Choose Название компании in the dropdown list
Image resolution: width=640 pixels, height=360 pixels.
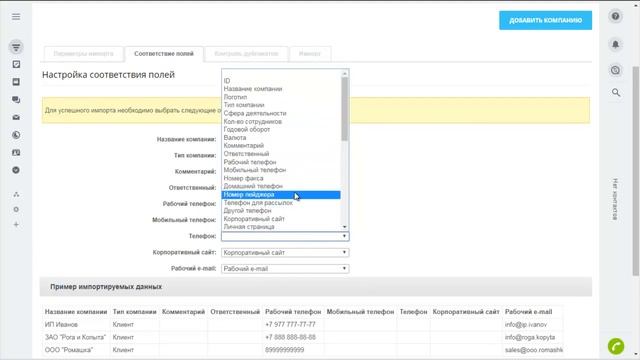[x=281, y=89]
